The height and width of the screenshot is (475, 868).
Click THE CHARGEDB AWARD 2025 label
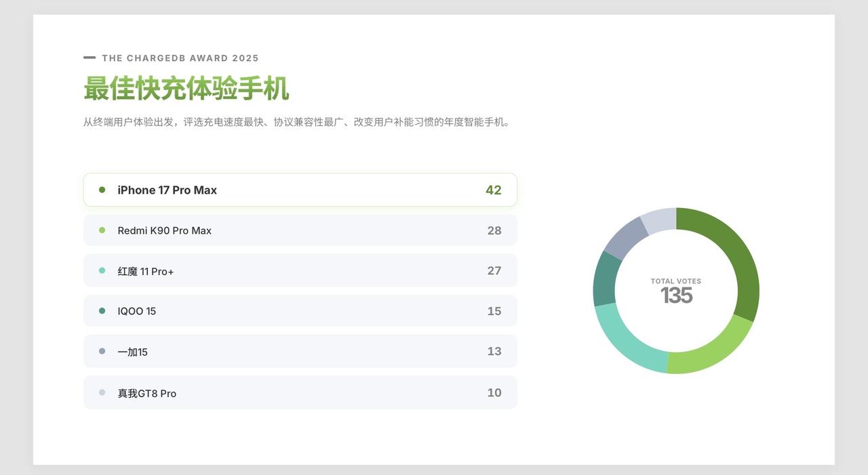pyautogui.click(x=180, y=58)
